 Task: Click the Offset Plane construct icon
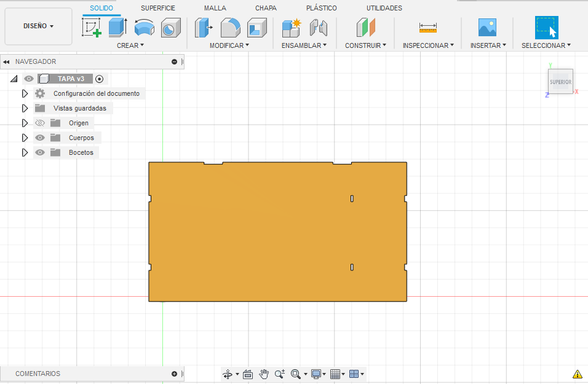point(365,28)
